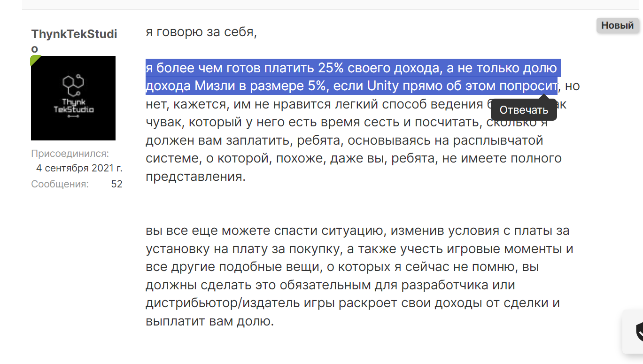The image size is (643, 364).
Task: Click the opening line "я говорю за себя,"
Action: [x=201, y=33]
